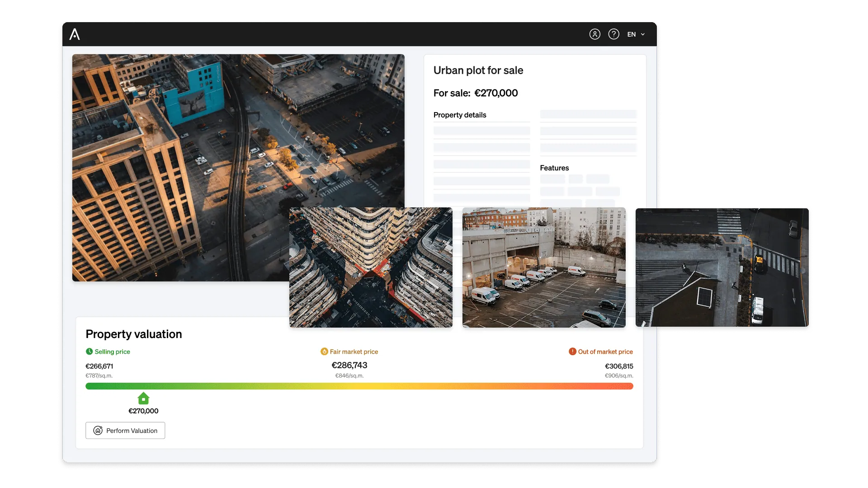The image size is (868, 488).
Task: Click the For sale: €270,000 price
Action: [476, 93]
